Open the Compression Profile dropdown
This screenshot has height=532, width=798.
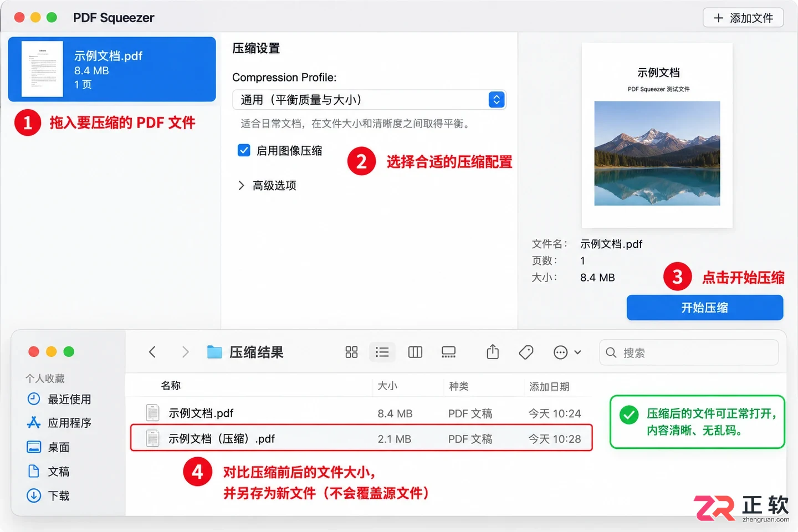369,100
